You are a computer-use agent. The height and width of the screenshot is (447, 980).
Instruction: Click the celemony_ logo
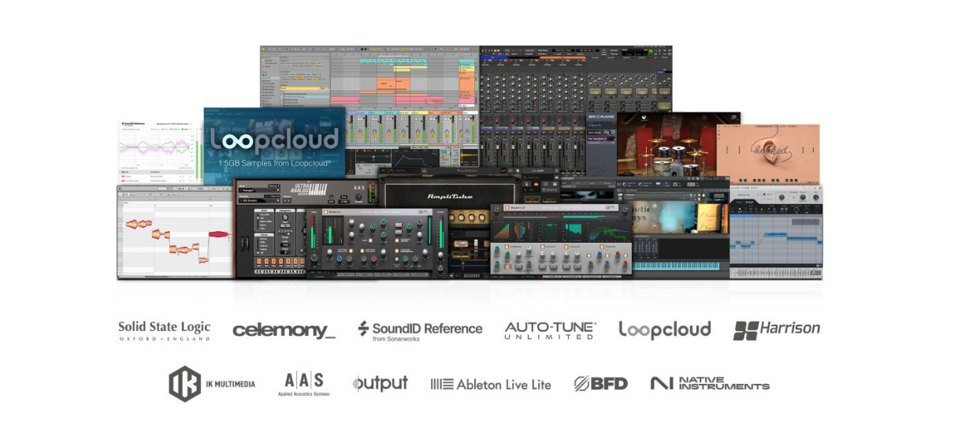[x=284, y=330]
